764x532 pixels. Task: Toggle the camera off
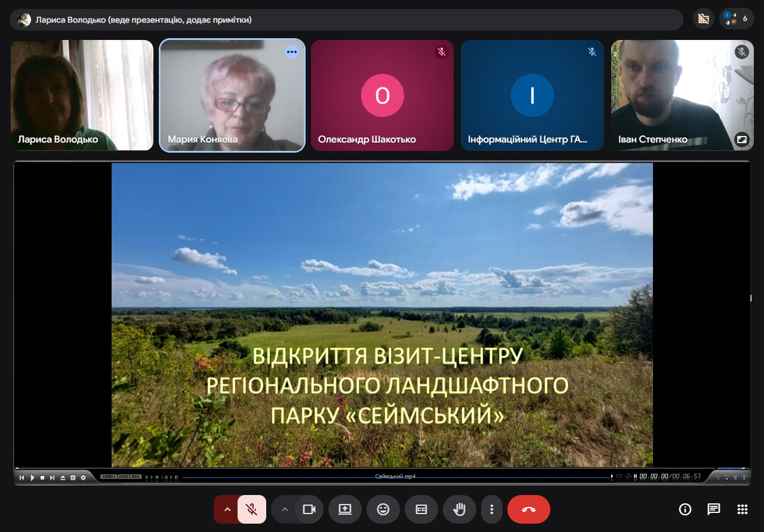[309, 509]
